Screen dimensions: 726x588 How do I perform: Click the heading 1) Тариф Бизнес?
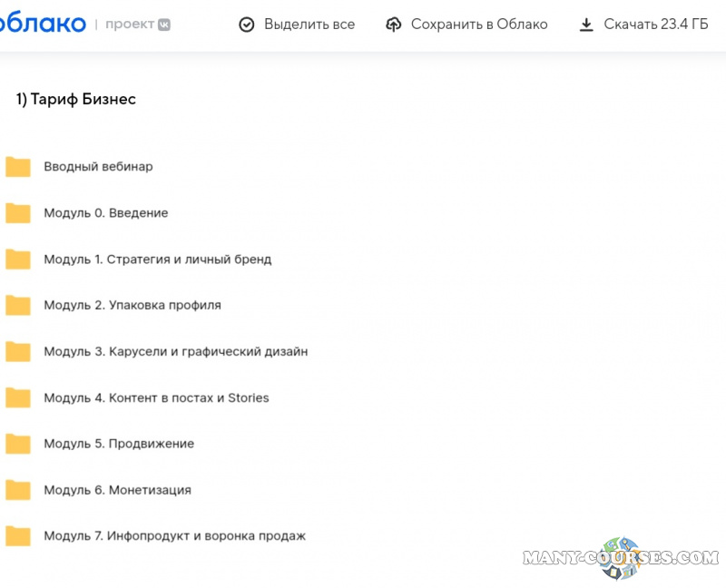[76, 100]
